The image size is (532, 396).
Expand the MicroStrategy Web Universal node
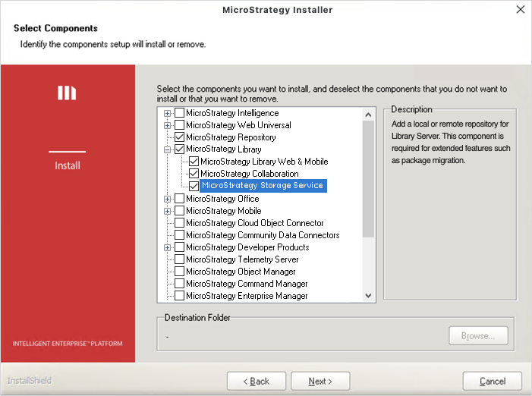point(167,125)
